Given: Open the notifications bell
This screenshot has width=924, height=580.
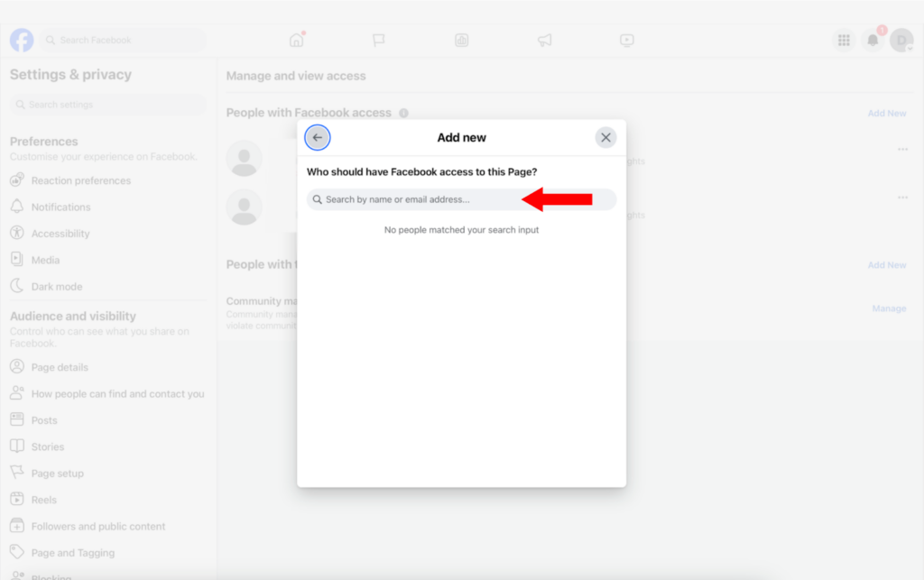Looking at the screenshot, I should coord(873,40).
